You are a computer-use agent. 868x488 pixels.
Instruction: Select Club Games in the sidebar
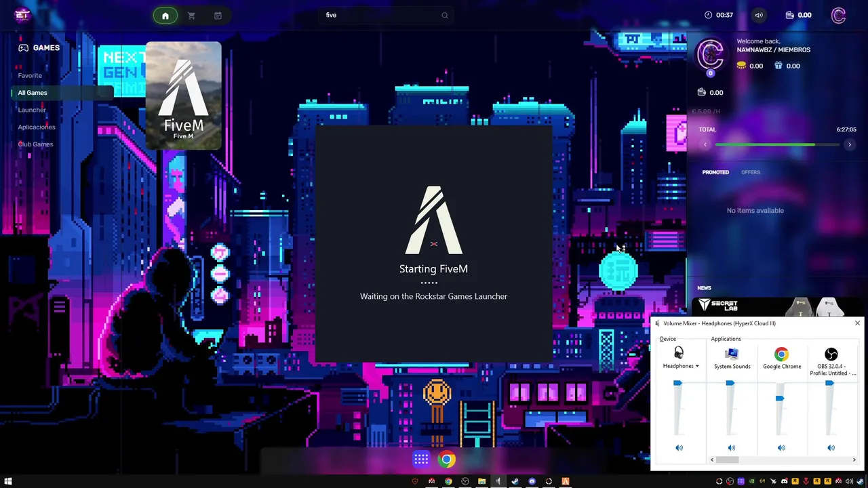click(x=35, y=144)
